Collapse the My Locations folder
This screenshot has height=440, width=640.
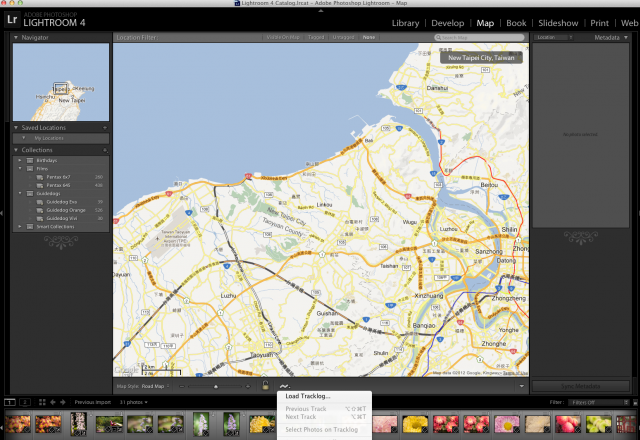click(24, 138)
